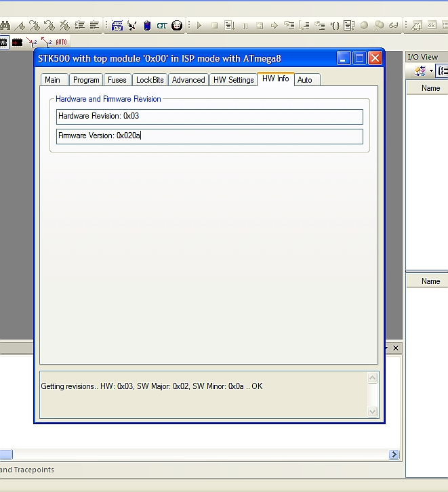This screenshot has height=492, width=448.
Task: Go to next bookmark flag icon
Action: pyautogui.click(x=35, y=26)
